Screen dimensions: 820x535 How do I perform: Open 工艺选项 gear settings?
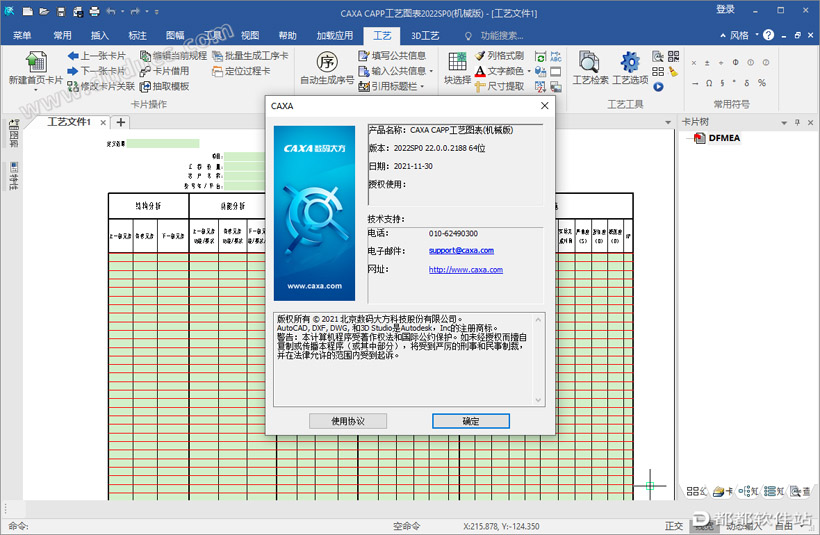tap(630, 67)
